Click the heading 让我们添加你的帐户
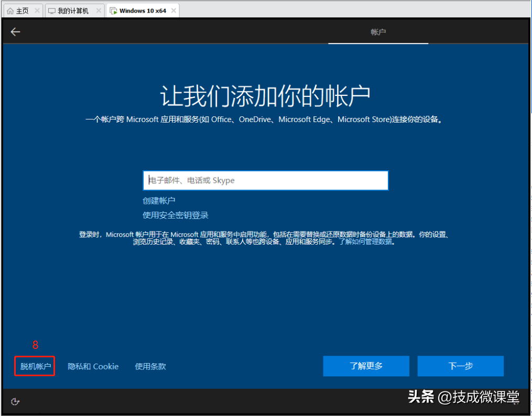Viewport: 532px width, 416px height. pos(265,96)
